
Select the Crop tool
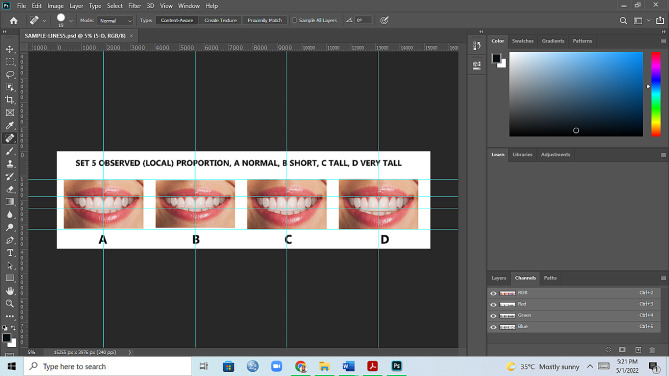point(9,100)
